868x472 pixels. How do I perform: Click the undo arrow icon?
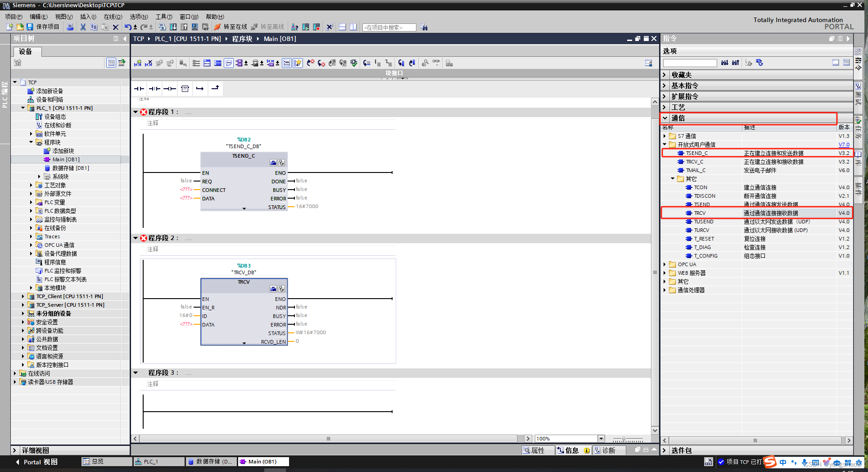click(127, 27)
